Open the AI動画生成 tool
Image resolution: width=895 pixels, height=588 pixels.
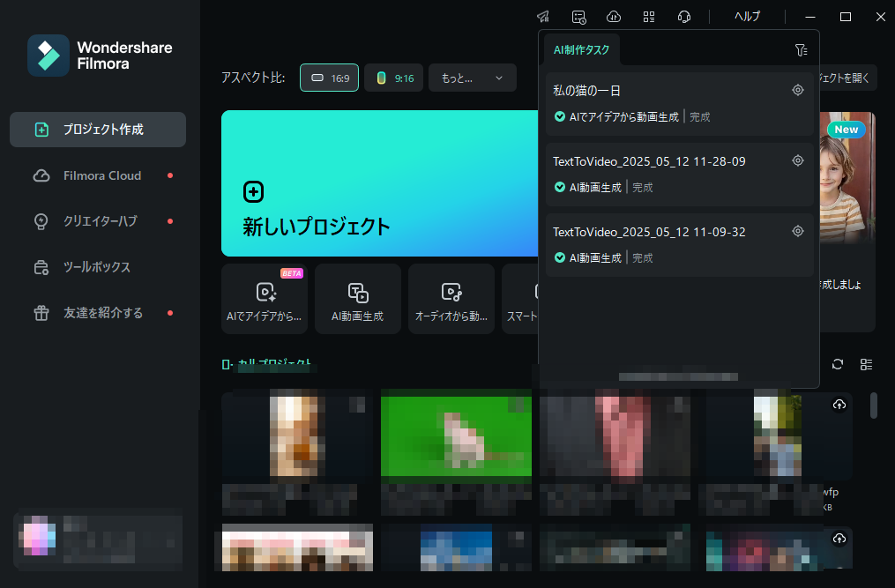[358, 299]
